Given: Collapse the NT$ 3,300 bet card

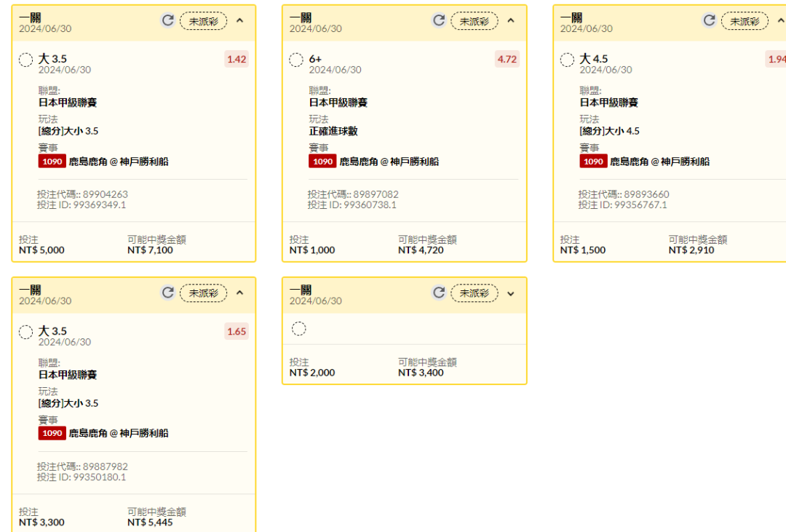Looking at the screenshot, I should point(239,293).
